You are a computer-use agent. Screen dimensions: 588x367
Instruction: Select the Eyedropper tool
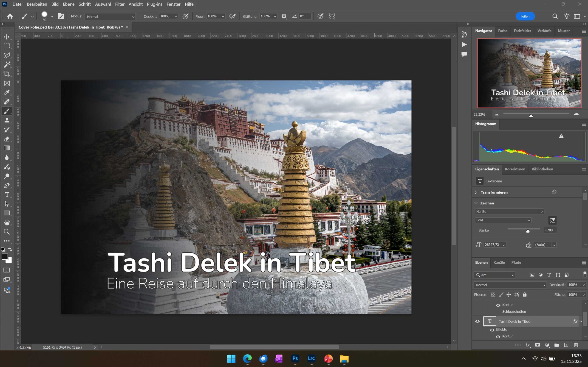[7, 92]
